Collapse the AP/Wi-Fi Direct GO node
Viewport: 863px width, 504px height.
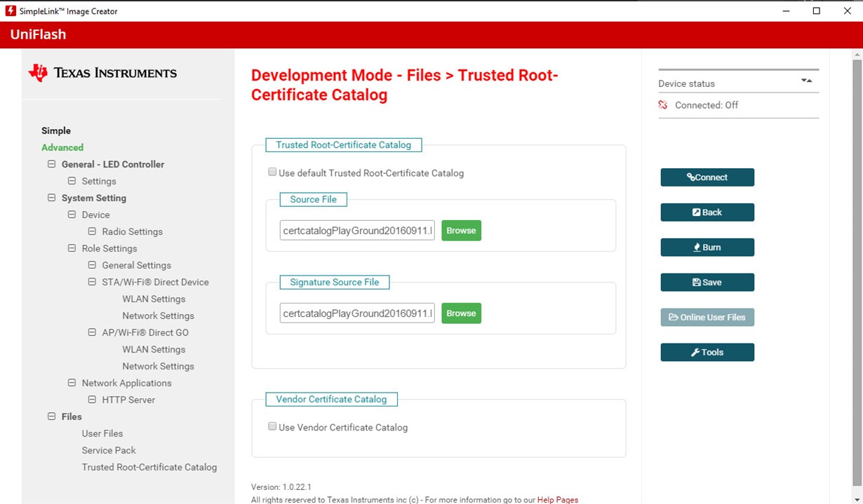pyautogui.click(x=92, y=332)
